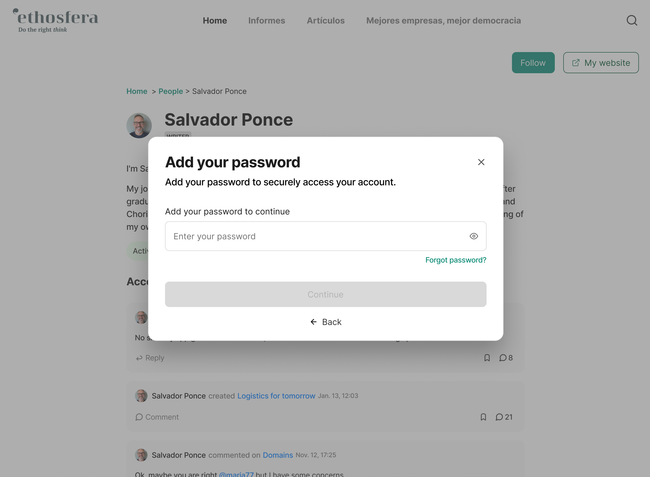Open the Home menu item
This screenshot has width=650, height=477.
coord(215,20)
